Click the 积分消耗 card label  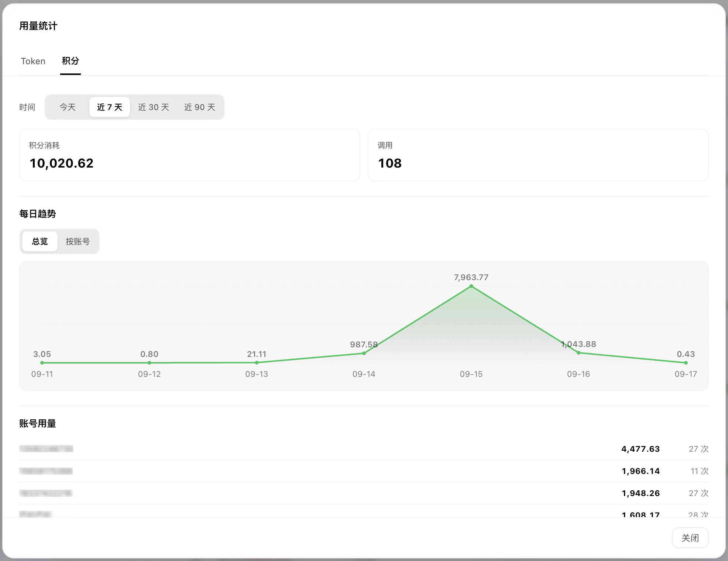(x=44, y=145)
